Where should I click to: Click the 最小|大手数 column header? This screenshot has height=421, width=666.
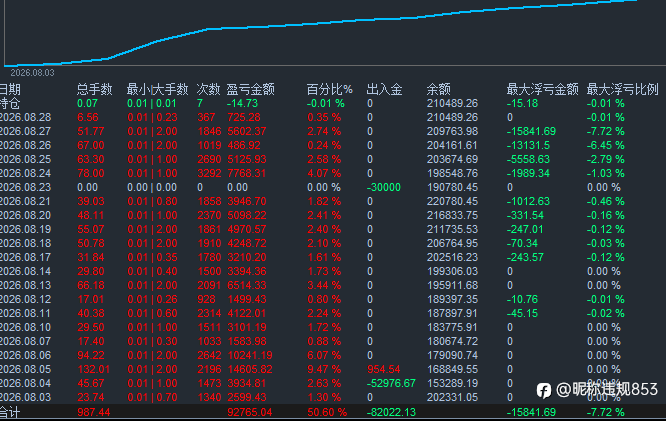[157, 89]
